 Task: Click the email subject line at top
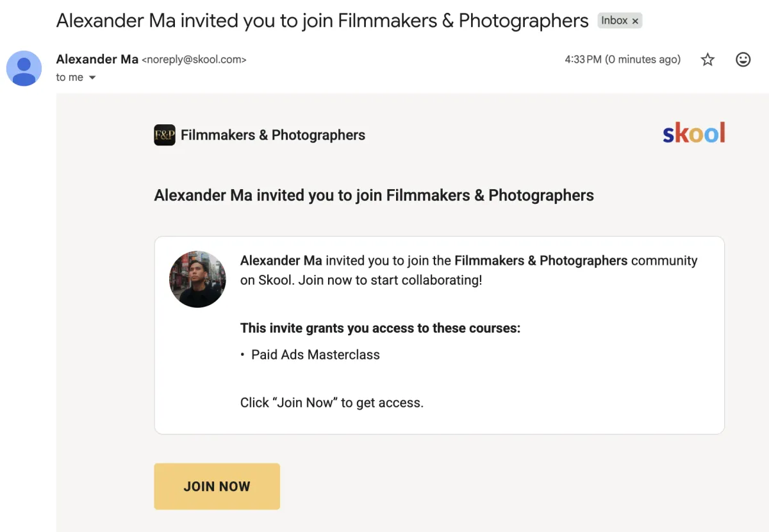(x=322, y=21)
